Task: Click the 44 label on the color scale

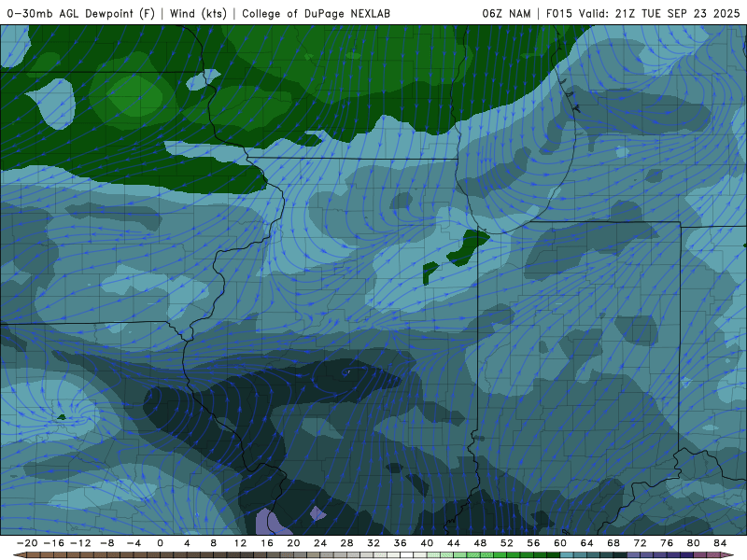Action: point(454,543)
